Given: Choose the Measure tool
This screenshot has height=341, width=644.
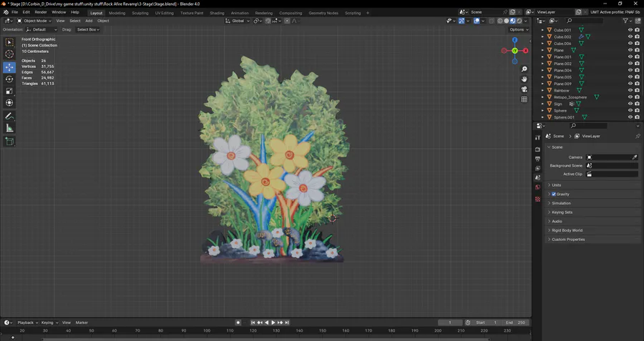Looking at the screenshot, I should pyautogui.click(x=9, y=128).
